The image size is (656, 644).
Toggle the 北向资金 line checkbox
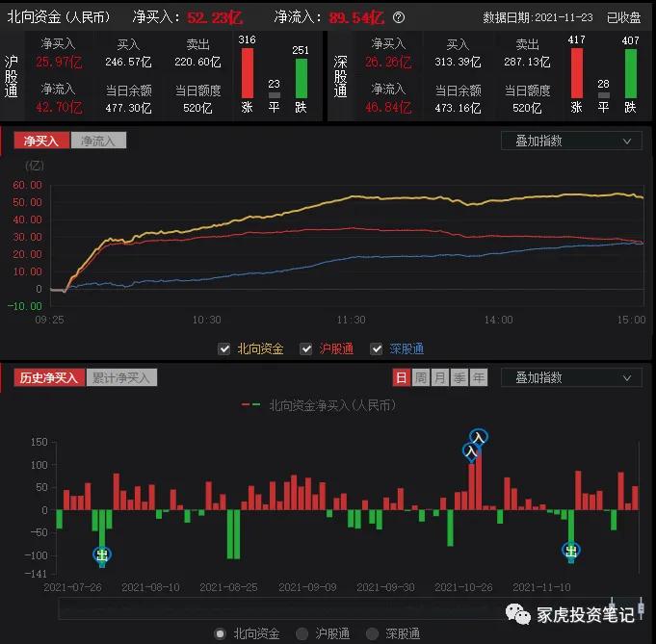224,348
